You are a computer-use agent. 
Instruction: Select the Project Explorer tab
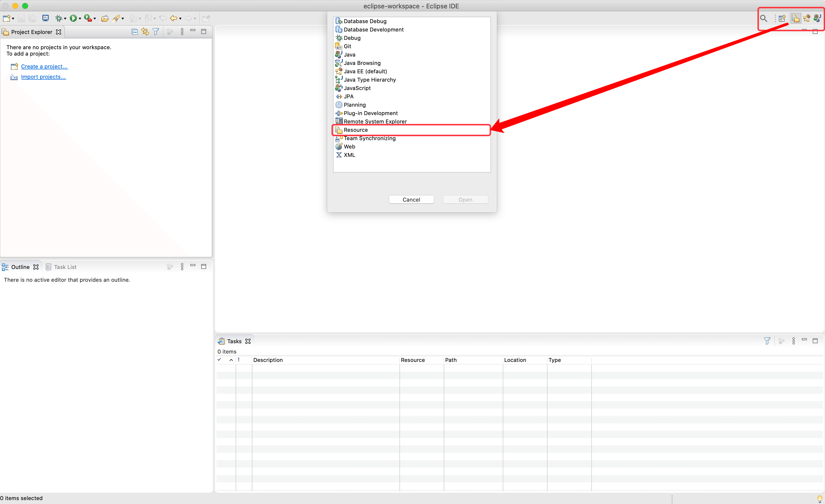31,32
